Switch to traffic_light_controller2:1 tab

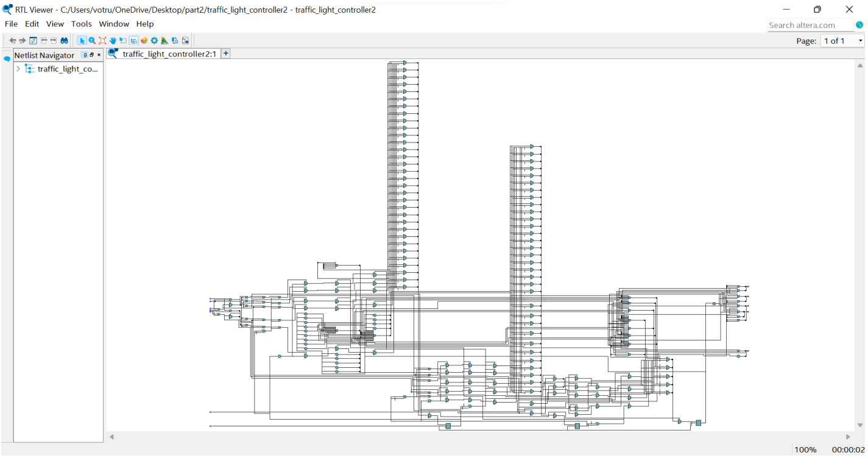[169, 54]
